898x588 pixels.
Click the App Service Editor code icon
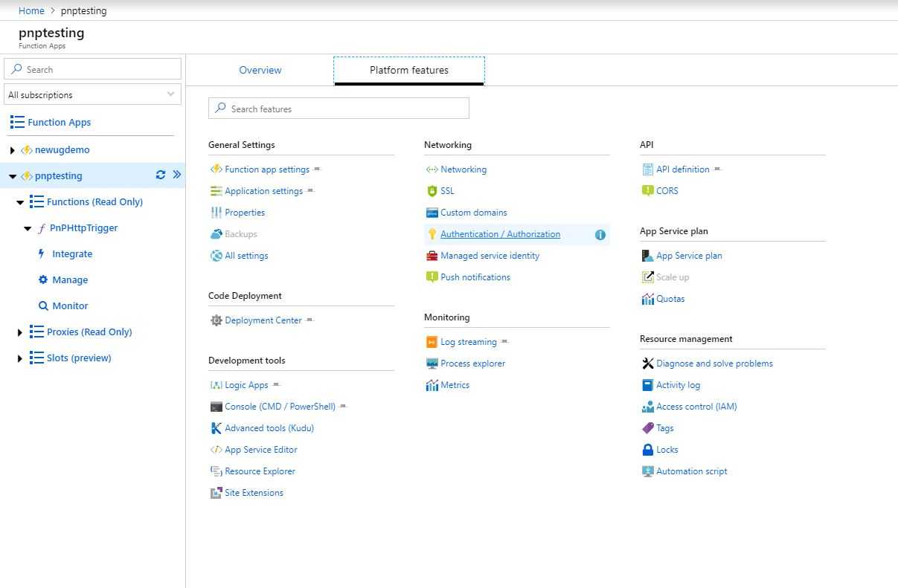click(x=217, y=450)
